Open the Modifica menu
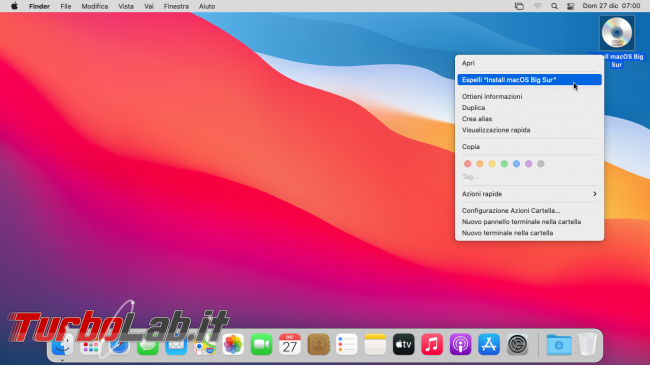This screenshot has width=650, height=365. (x=95, y=6)
